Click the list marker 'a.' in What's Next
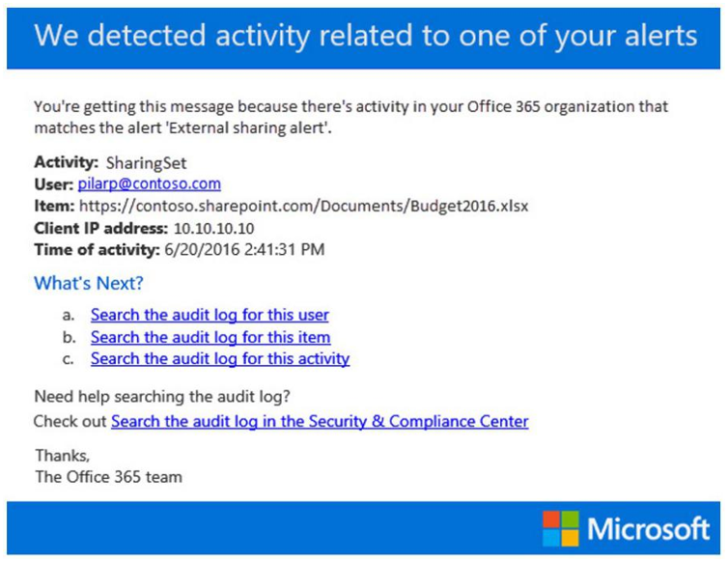 (69, 316)
